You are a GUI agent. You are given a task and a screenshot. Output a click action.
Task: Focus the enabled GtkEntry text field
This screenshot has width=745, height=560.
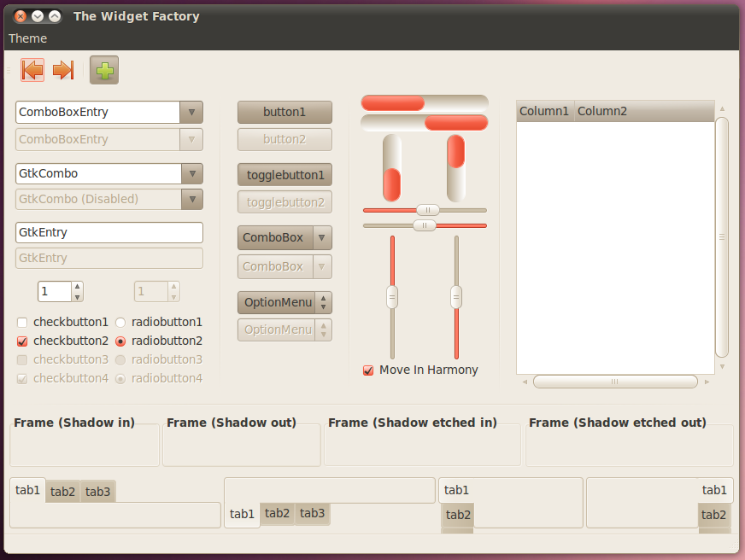coord(109,232)
